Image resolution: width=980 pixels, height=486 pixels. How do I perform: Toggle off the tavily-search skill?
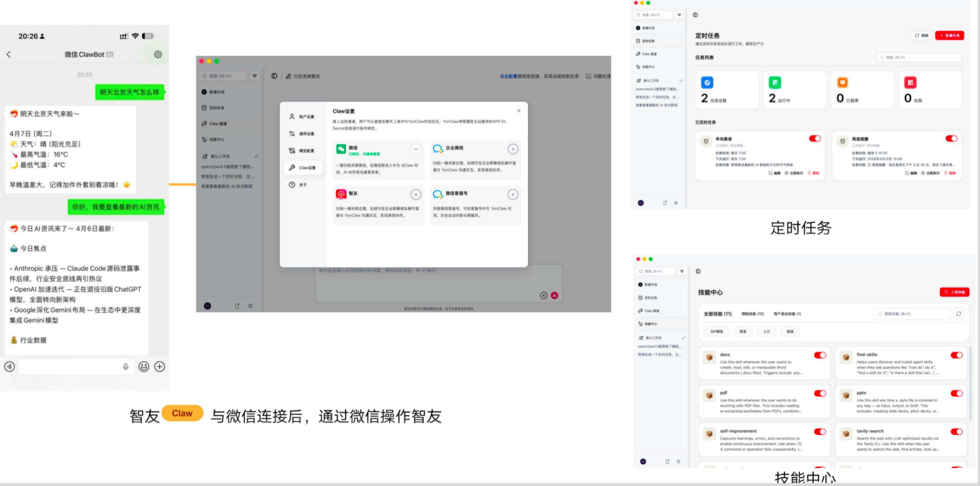pos(956,432)
